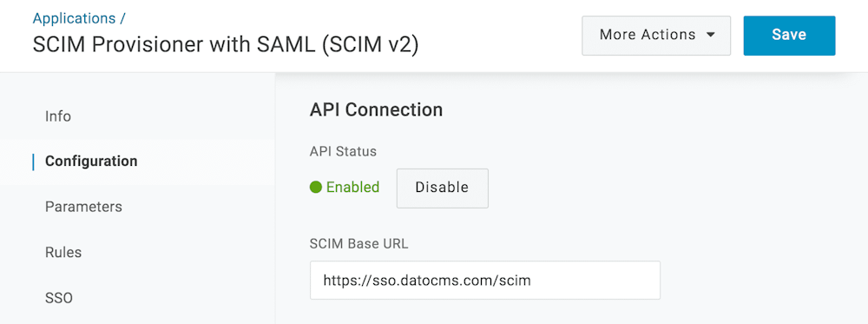Click the blue active marker beside Configuration
Viewport: 868px width, 324px height.
(34, 162)
